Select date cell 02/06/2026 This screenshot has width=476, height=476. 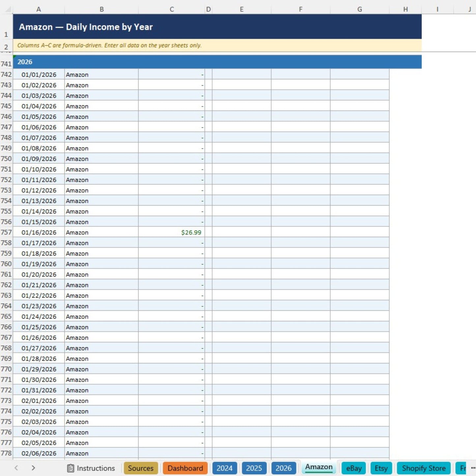click(39, 453)
